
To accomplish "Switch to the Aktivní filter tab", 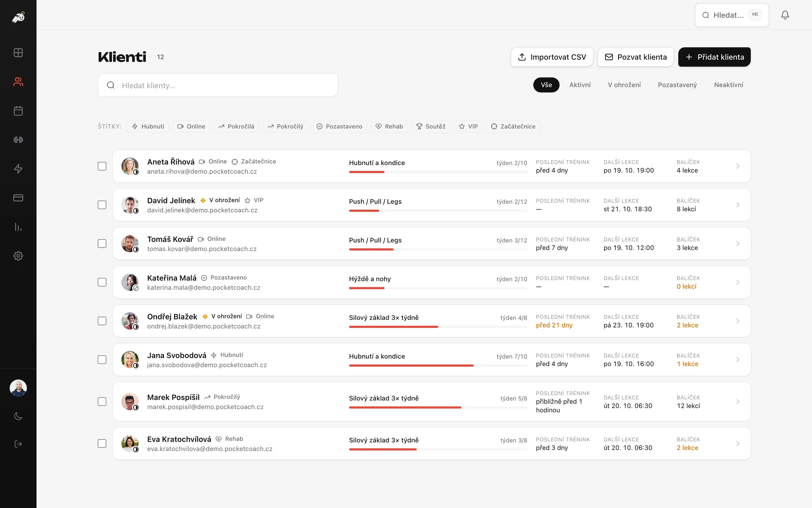I will point(580,85).
